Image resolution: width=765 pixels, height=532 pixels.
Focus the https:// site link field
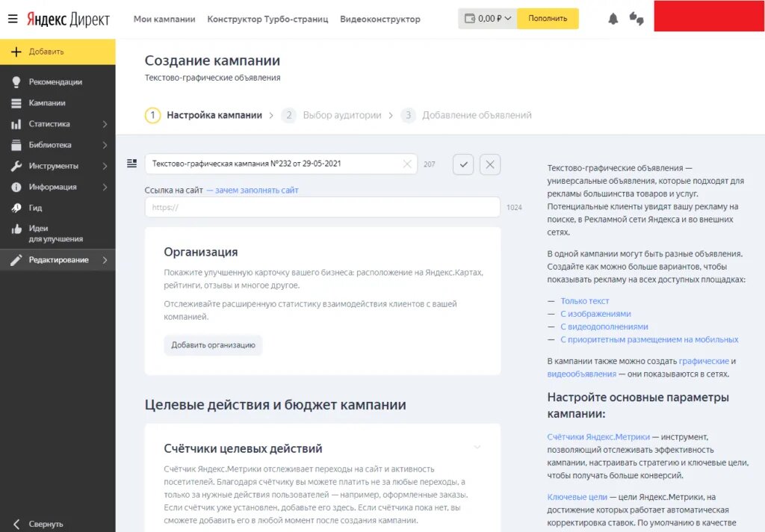pyautogui.click(x=323, y=208)
